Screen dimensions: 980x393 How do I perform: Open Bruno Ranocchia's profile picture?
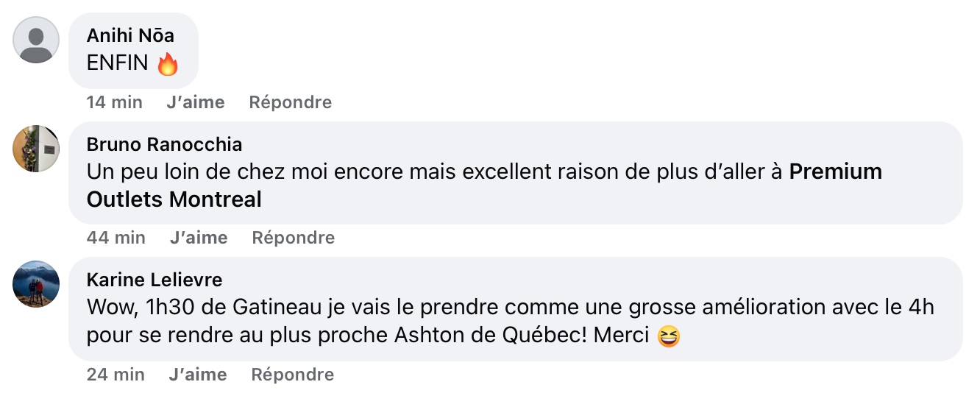[x=36, y=149]
